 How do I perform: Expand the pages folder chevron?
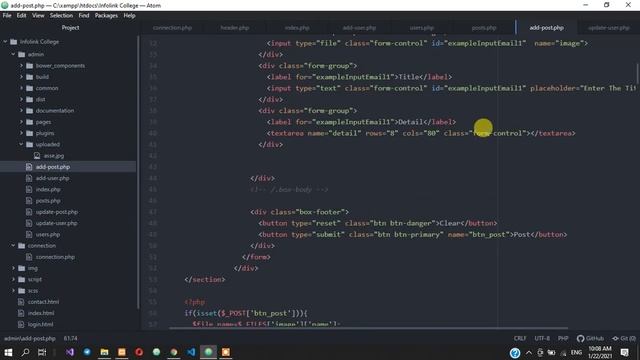[x=21, y=122]
